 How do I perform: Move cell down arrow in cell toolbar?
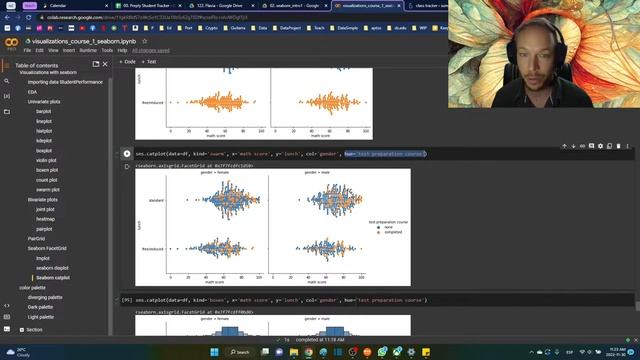coord(573,146)
